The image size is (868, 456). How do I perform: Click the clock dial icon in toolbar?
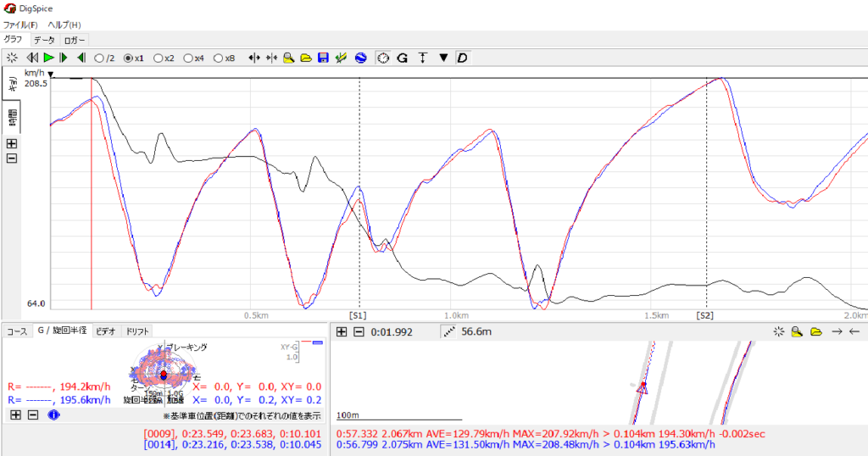pyautogui.click(x=382, y=58)
